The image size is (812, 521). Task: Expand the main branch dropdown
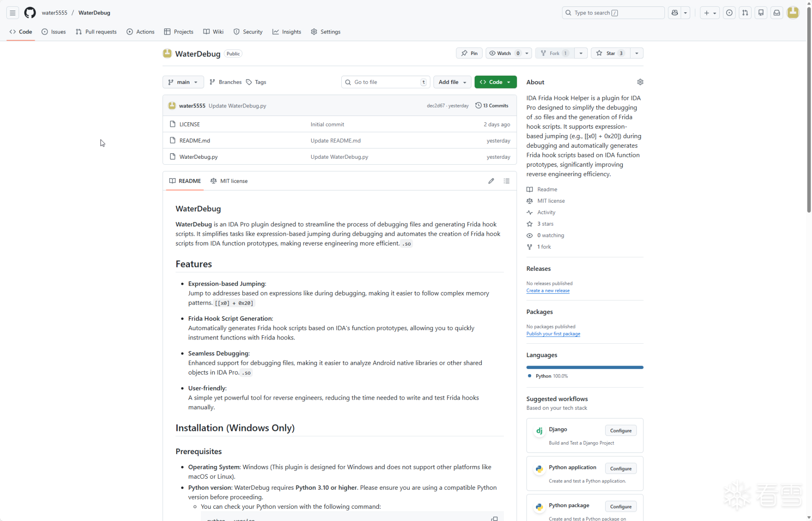pos(183,82)
